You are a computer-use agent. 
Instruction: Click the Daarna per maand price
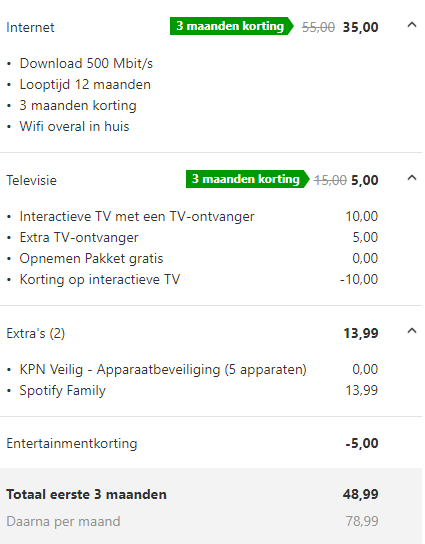362,521
